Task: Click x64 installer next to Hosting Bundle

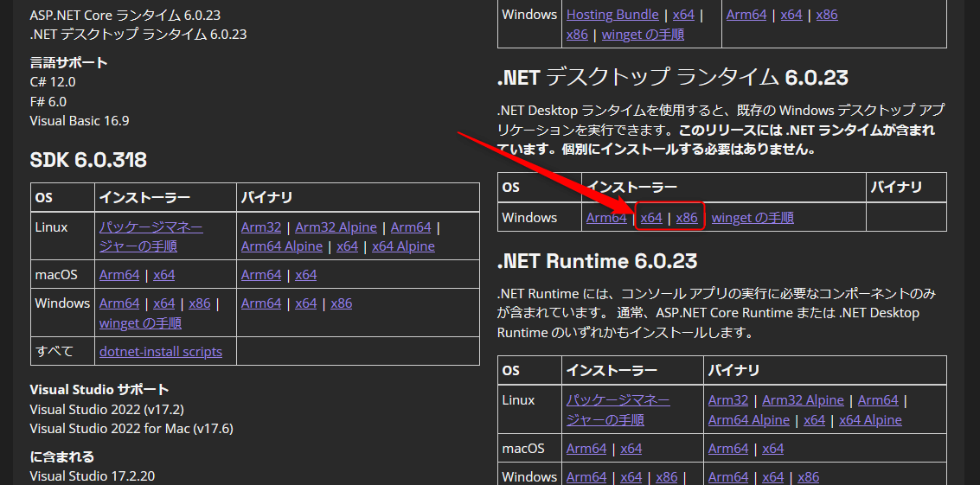Action: (x=683, y=15)
